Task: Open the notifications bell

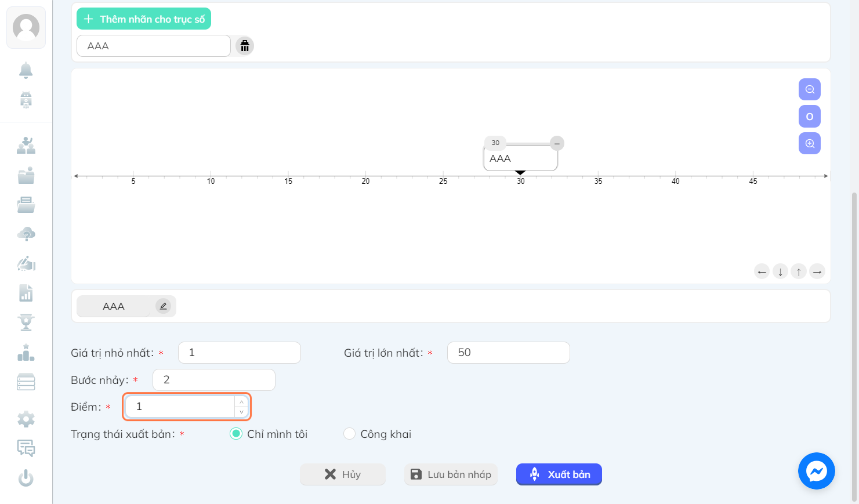Action: tap(26, 70)
